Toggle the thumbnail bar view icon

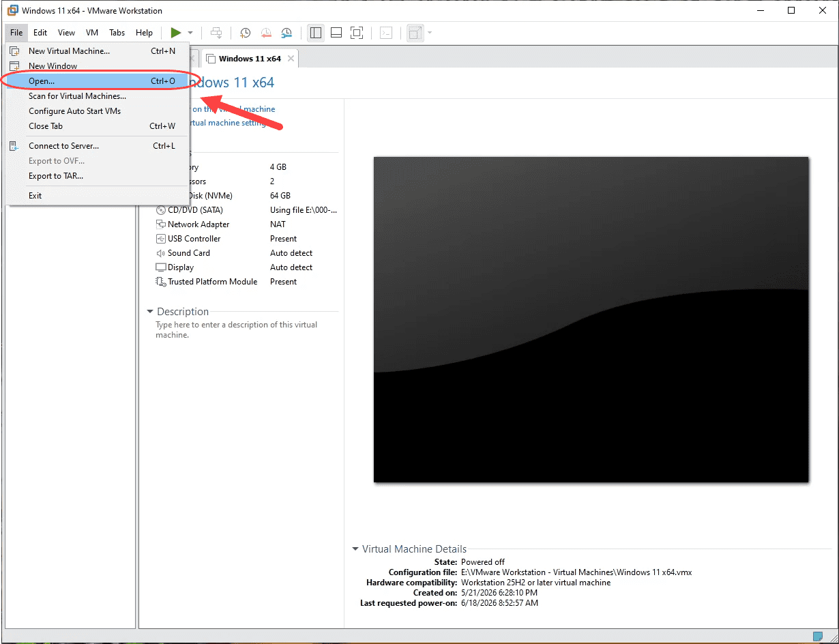(336, 33)
